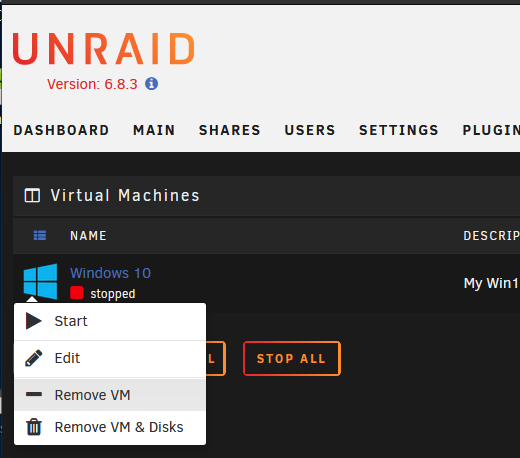The height and width of the screenshot is (458, 520).
Task: Choose Remove VM menu entry
Action: (x=110, y=395)
